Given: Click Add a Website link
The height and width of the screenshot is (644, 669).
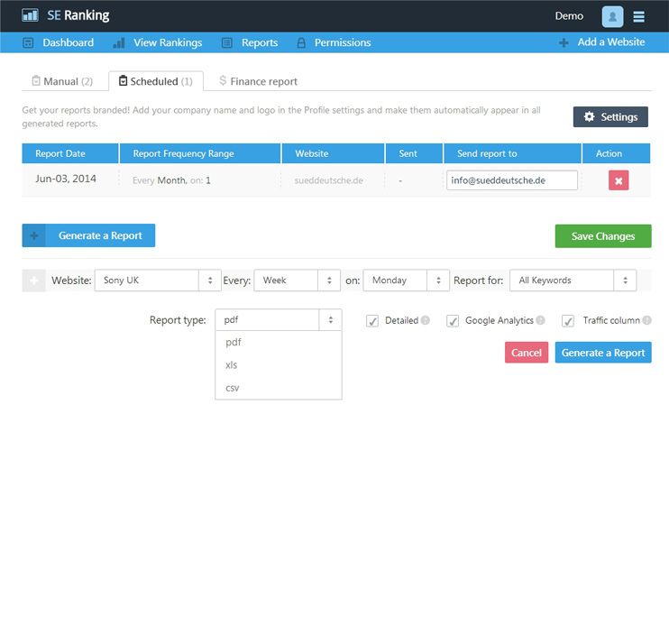Looking at the screenshot, I should tap(611, 42).
